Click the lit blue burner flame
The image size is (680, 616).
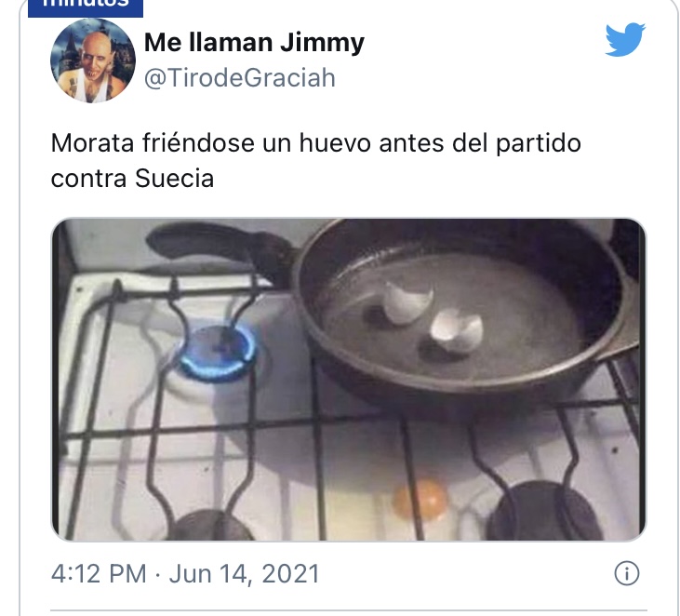coord(218,353)
